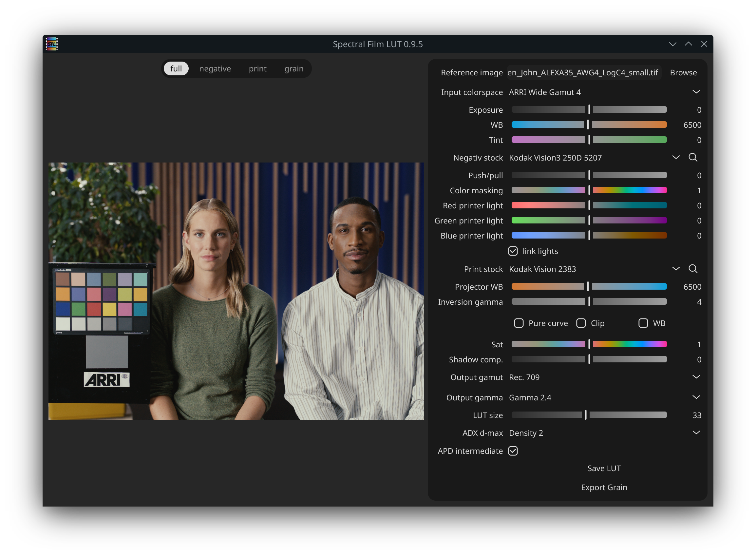Click the Sat slider
The image size is (756, 557).
pos(589,344)
